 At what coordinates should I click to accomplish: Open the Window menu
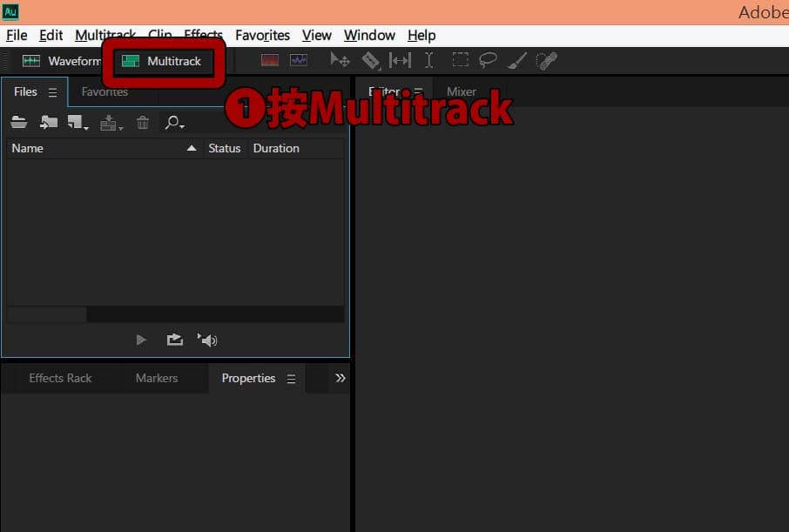click(369, 35)
